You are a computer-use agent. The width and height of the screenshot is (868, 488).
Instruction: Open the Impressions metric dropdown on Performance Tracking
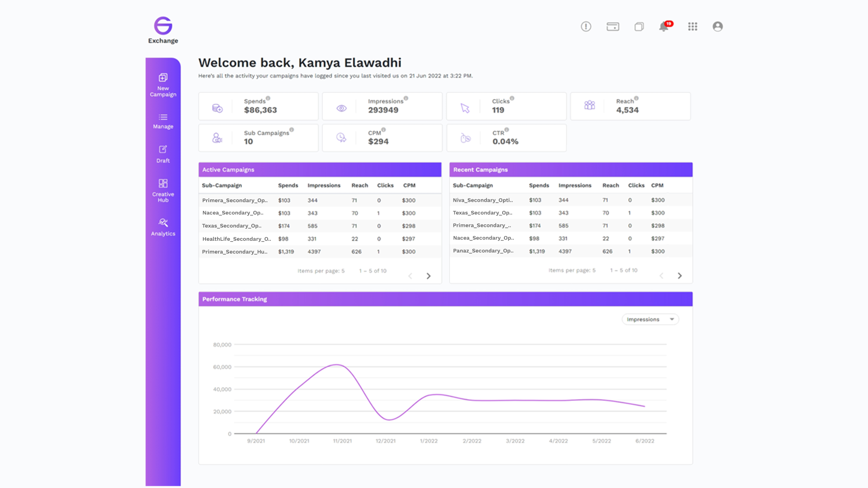point(650,319)
